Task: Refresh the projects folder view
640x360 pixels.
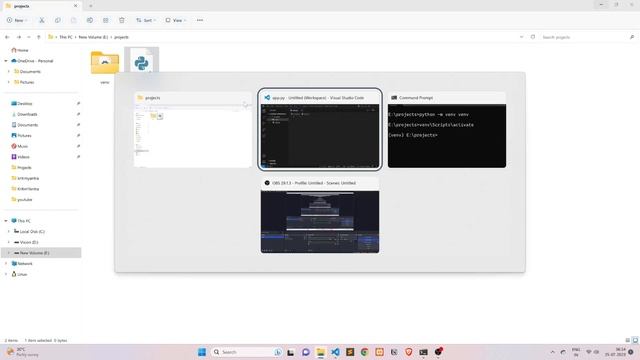Action: coord(533,37)
